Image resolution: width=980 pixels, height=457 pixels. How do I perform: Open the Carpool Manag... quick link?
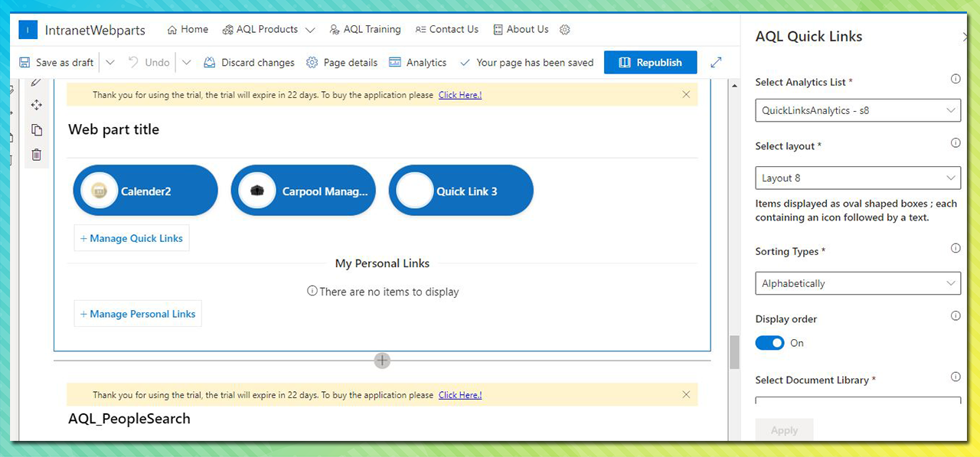[303, 191]
